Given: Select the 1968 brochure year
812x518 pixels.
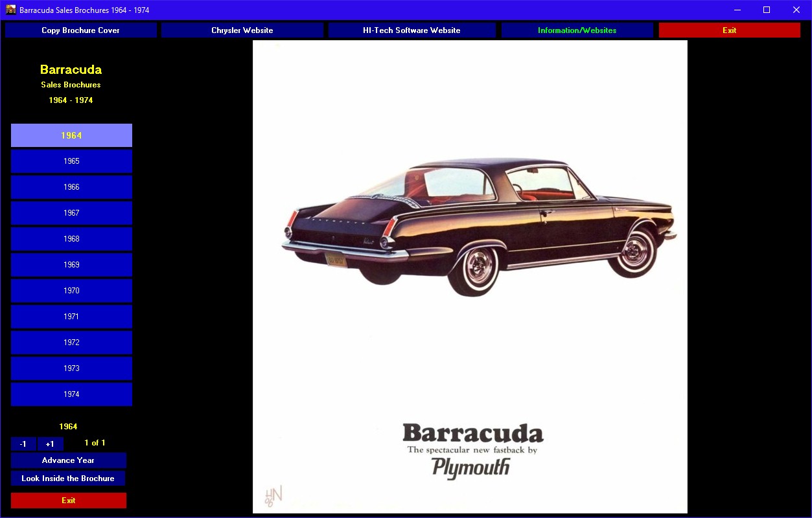Looking at the screenshot, I should pyautogui.click(x=71, y=239).
